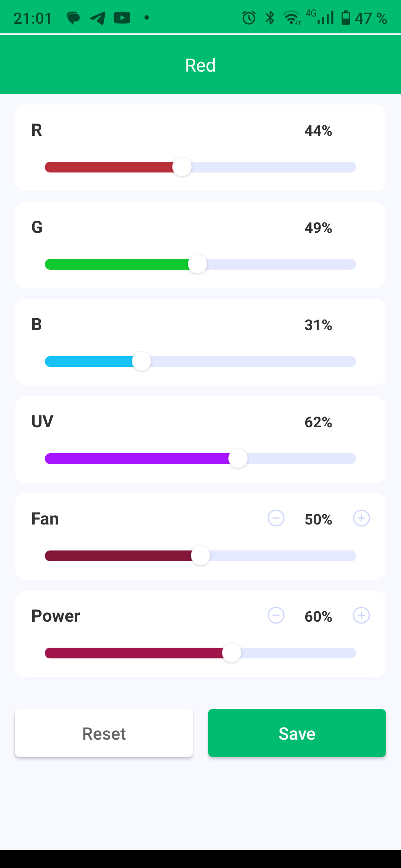The height and width of the screenshot is (868, 401).
Task: Tap the YouTube notification icon
Action: pos(122,18)
